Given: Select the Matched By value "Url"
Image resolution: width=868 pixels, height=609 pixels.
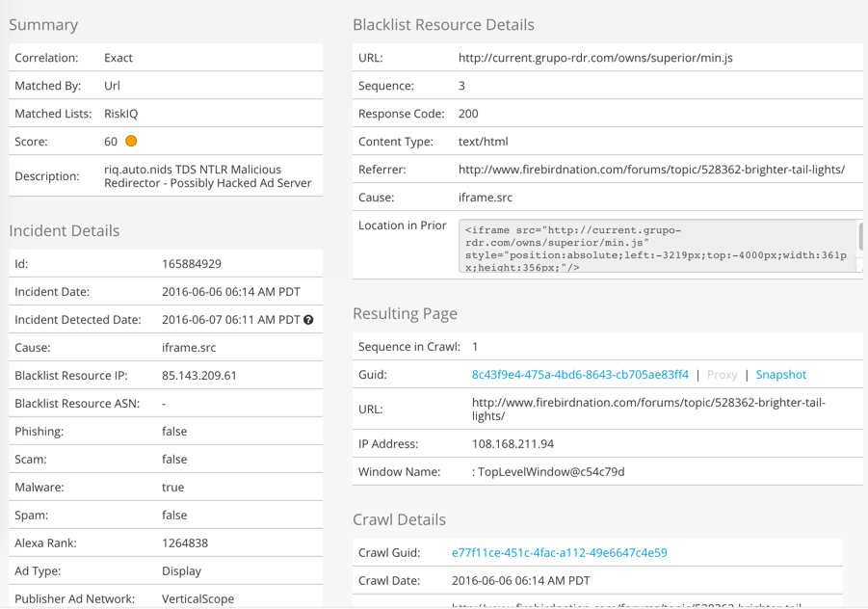Looking at the screenshot, I should pyautogui.click(x=112, y=85).
